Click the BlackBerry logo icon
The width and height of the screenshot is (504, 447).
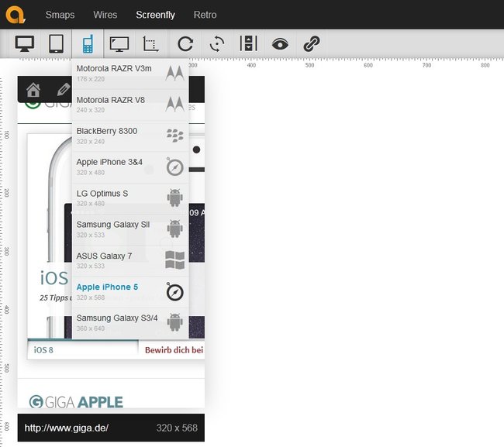[x=175, y=136]
